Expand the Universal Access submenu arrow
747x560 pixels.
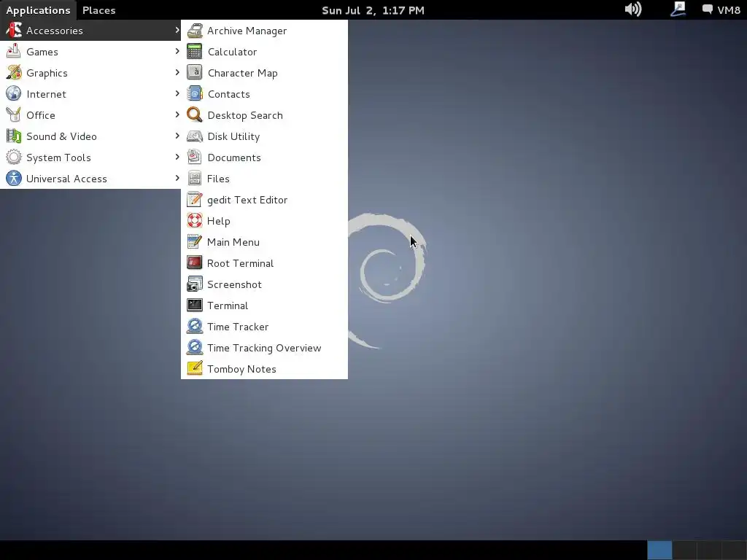[177, 178]
